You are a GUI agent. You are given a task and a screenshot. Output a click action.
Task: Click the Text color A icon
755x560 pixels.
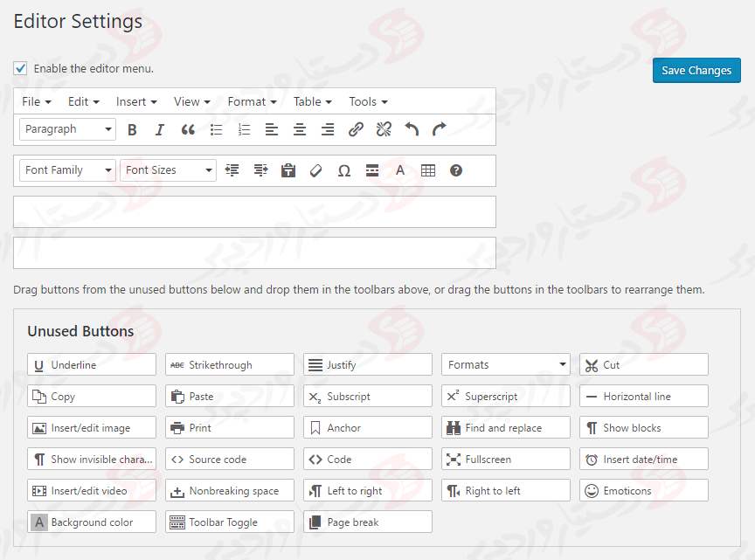[400, 170]
